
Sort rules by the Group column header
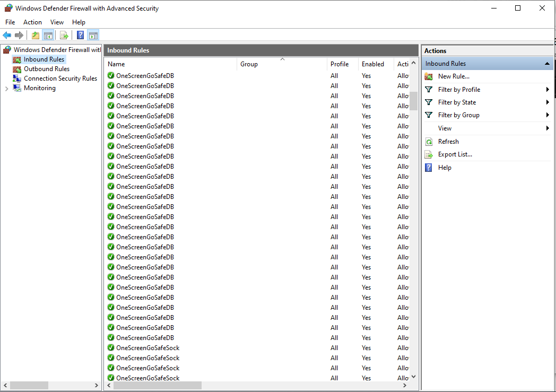click(282, 64)
